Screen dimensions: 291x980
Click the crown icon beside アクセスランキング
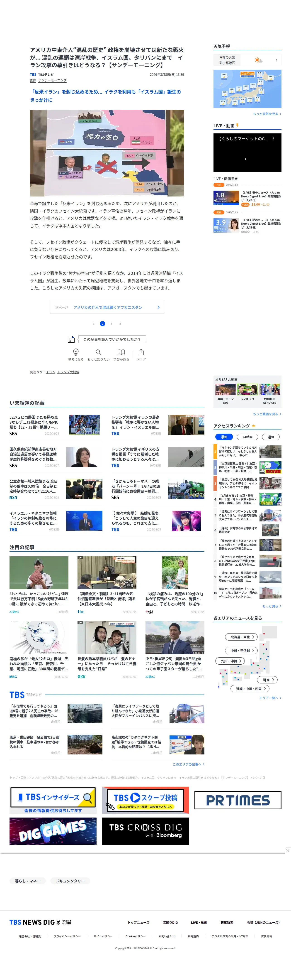pyautogui.click(x=253, y=426)
